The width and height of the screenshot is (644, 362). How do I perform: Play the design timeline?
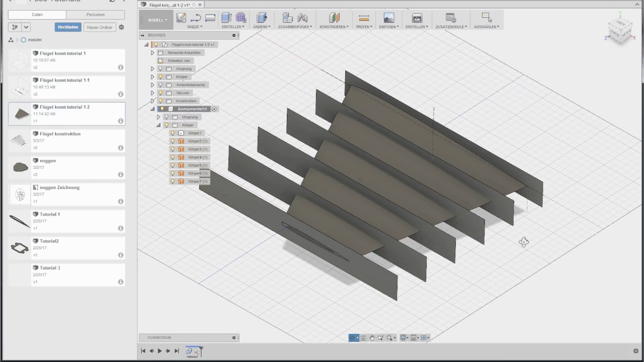(160, 351)
